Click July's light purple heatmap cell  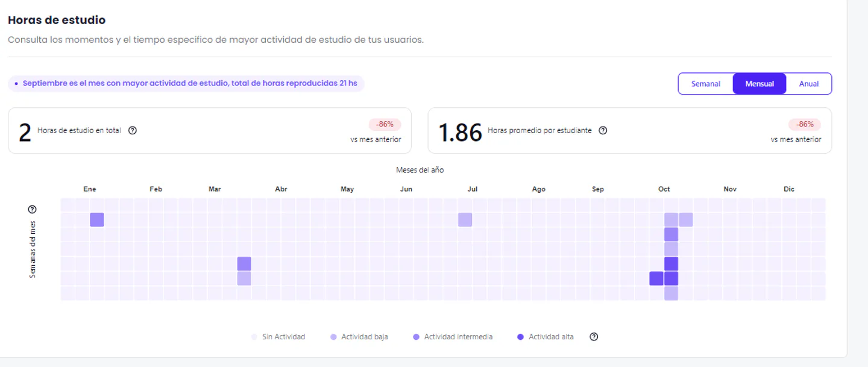(465, 220)
